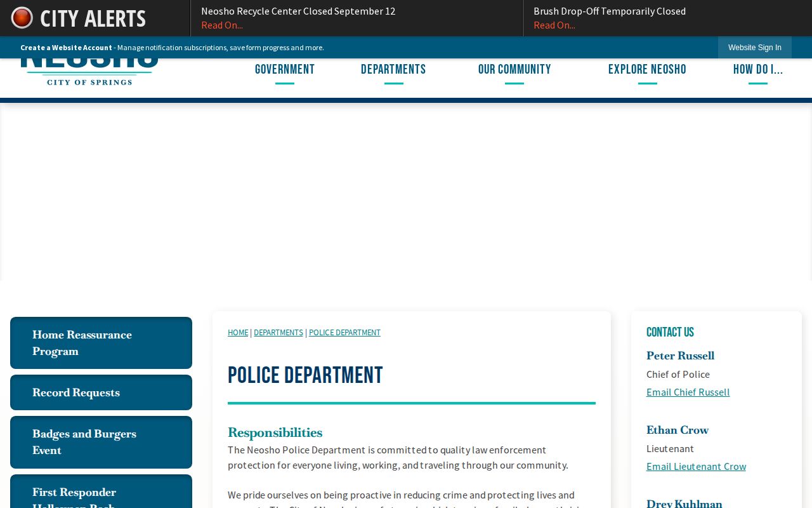The height and width of the screenshot is (508, 812).
Task: Open the How Do I... menu
Action: pos(758,69)
